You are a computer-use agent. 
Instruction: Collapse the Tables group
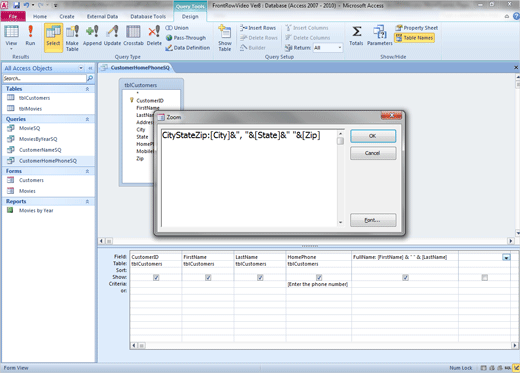(x=87, y=89)
